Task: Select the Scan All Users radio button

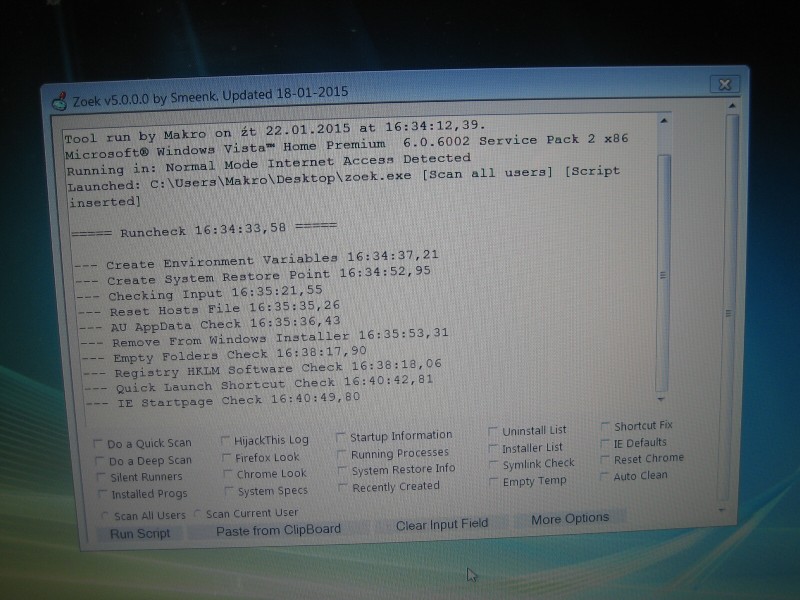Action: coord(105,516)
